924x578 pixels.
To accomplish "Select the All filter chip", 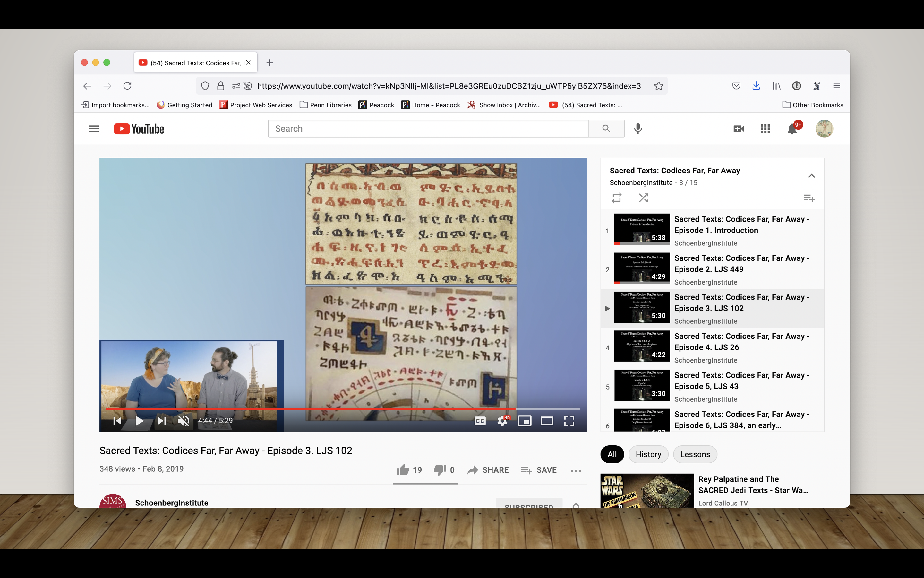I will pos(612,454).
